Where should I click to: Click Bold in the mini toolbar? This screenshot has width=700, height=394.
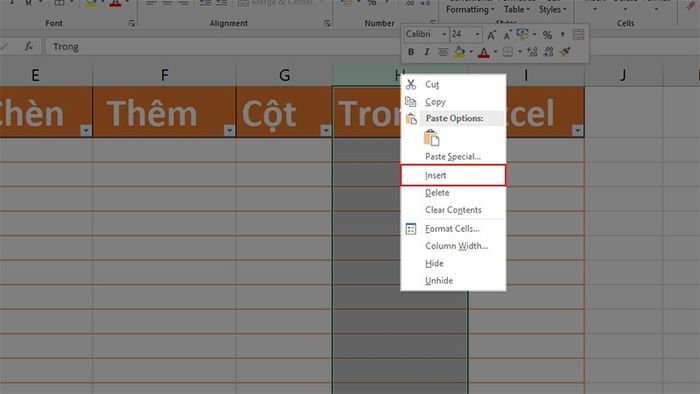click(411, 52)
